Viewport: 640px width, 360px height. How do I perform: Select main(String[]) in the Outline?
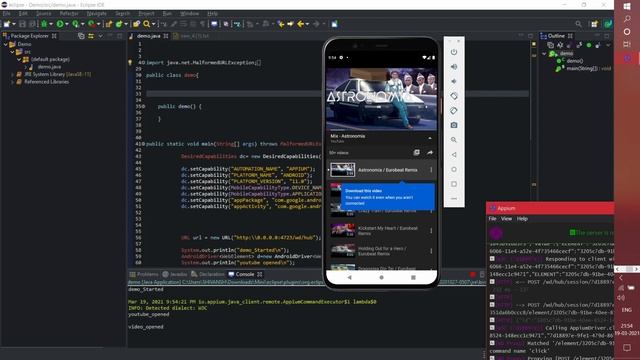point(582,69)
